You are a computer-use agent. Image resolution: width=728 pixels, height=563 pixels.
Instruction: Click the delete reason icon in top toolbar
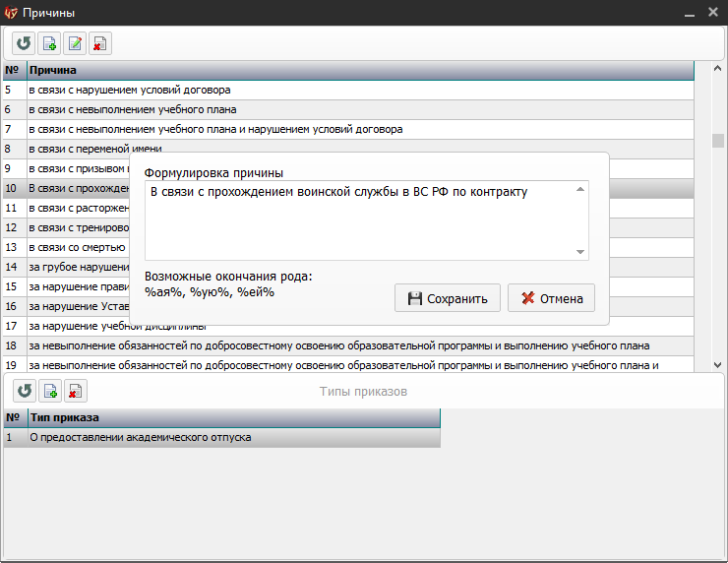click(x=100, y=43)
